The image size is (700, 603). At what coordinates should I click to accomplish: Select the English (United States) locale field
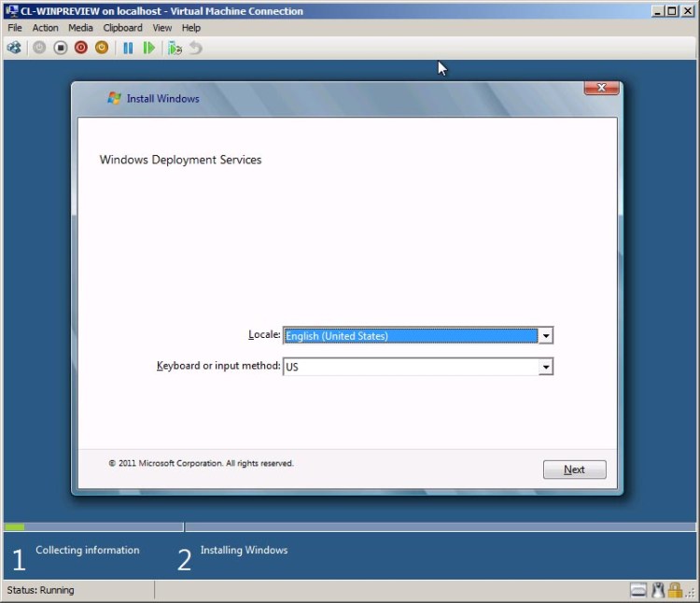point(411,336)
